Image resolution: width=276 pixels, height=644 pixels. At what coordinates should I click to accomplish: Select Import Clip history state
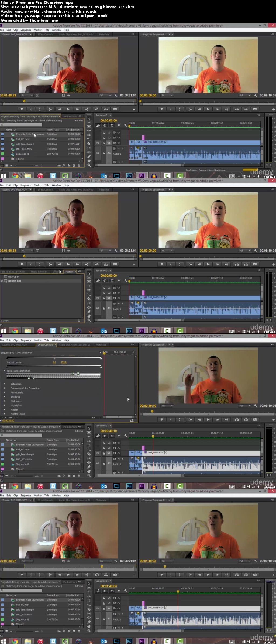[x=41, y=281]
